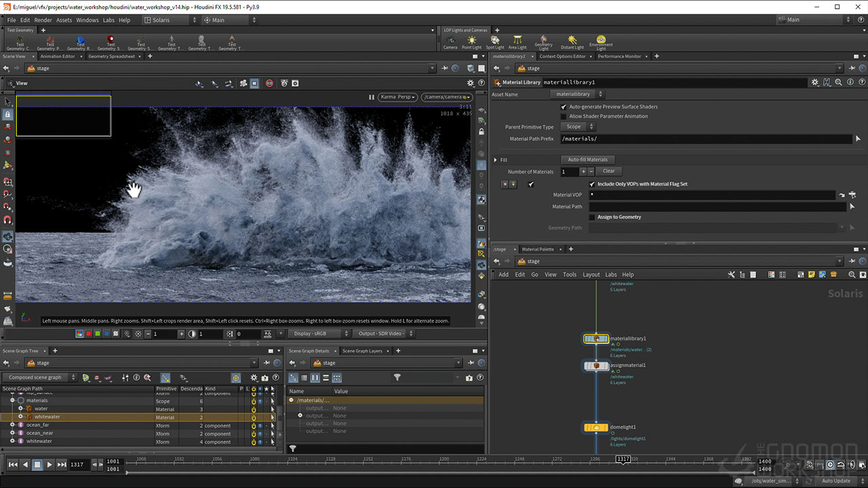Click the domelight1 node icon
Screen dimensions: 868x488
(x=596, y=427)
